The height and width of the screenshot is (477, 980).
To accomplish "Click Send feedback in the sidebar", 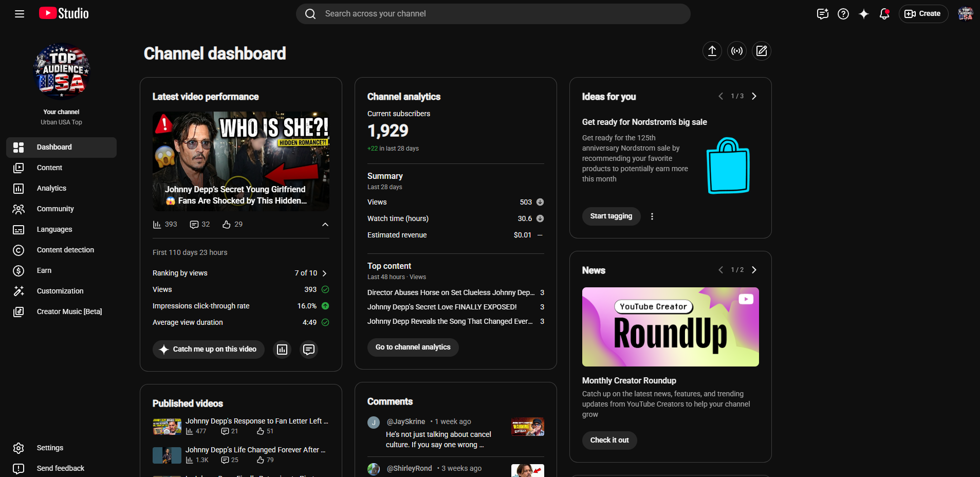I will click(x=61, y=468).
